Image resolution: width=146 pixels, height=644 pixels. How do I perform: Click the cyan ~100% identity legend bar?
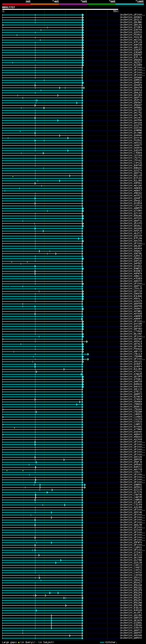pyautogui.click(x=130, y=4)
